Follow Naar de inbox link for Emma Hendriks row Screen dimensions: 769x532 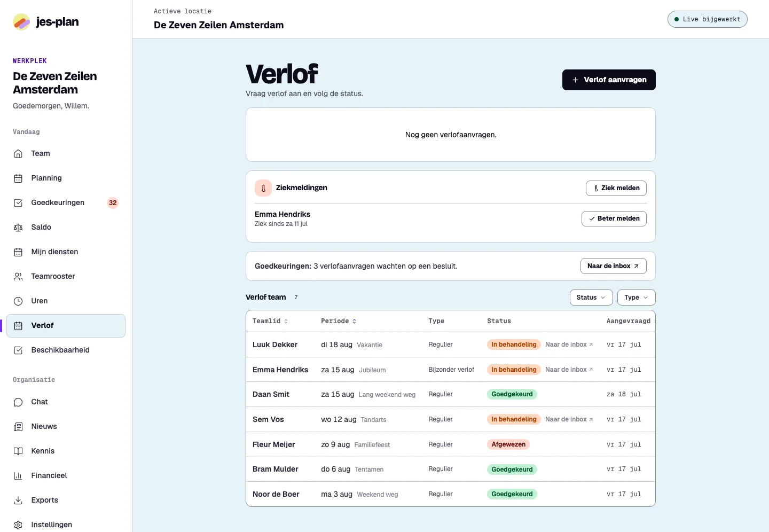(x=569, y=370)
